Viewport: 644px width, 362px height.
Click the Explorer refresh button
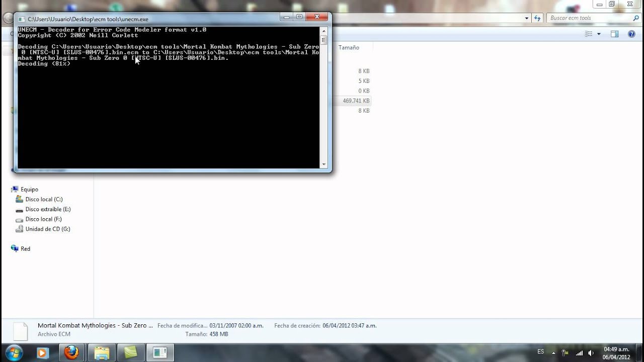(x=537, y=18)
